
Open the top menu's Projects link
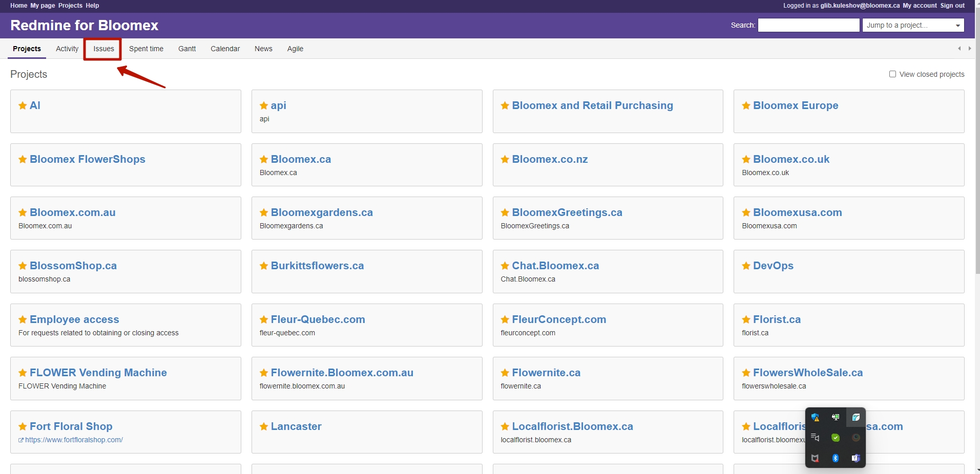click(x=70, y=6)
